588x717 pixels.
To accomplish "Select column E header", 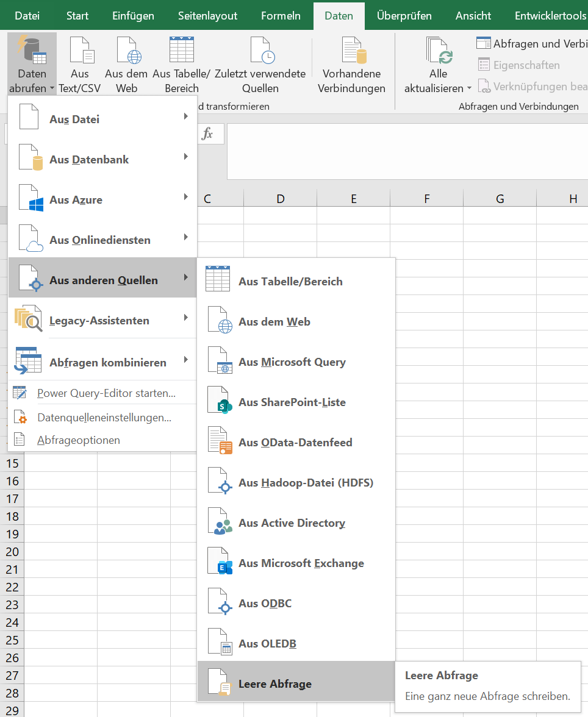I will (354, 199).
